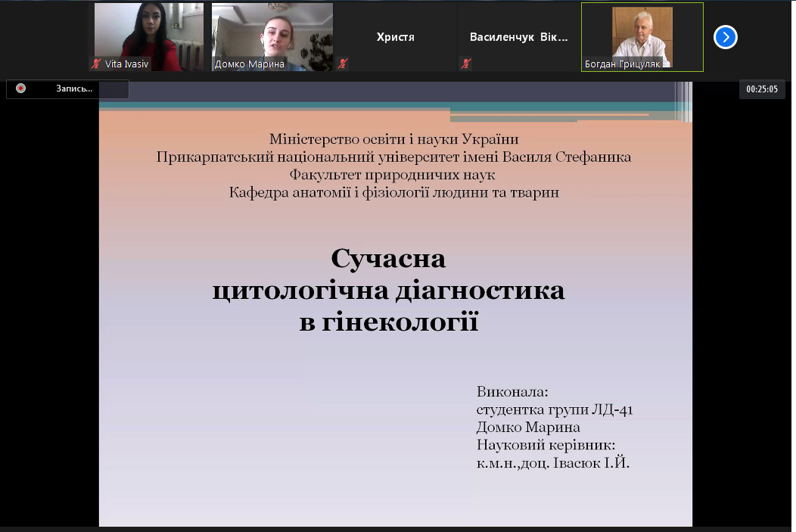
Task: Click the 'Кафедра анатомії і фізіології' line
Action: 393,193
